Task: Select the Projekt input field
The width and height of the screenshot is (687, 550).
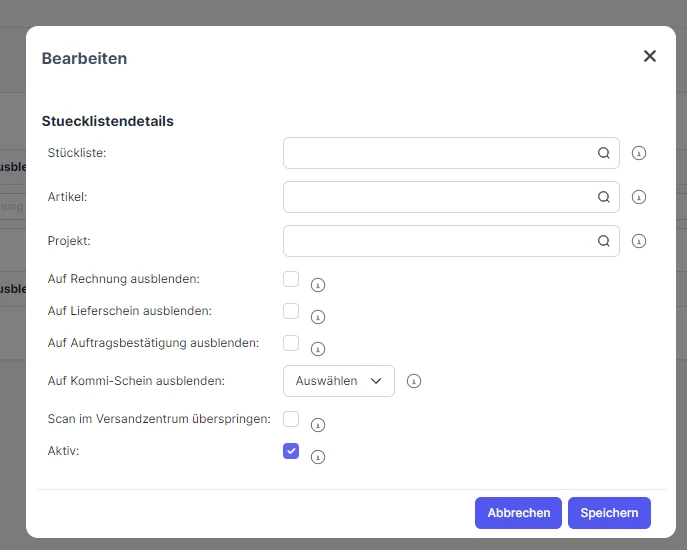Action: pyautogui.click(x=451, y=241)
